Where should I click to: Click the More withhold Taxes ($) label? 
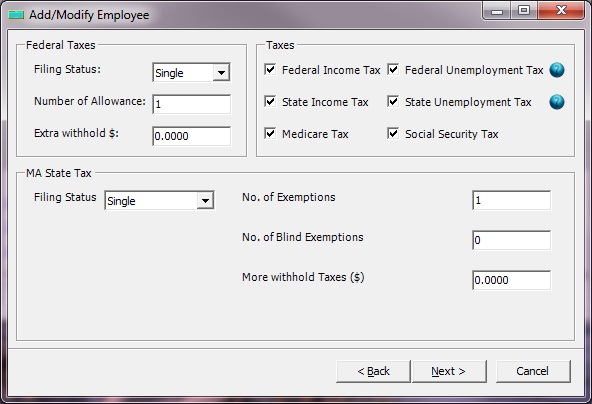pyautogui.click(x=303, y=277)
